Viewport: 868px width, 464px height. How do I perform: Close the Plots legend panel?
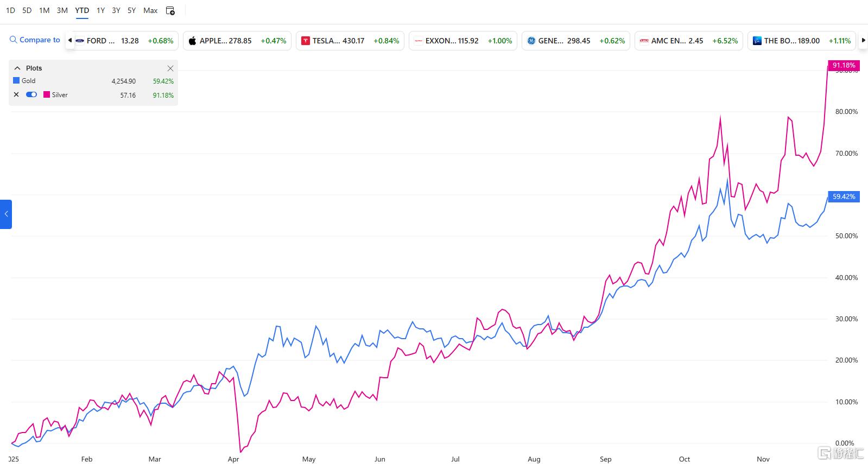click(x=170, y=68)
